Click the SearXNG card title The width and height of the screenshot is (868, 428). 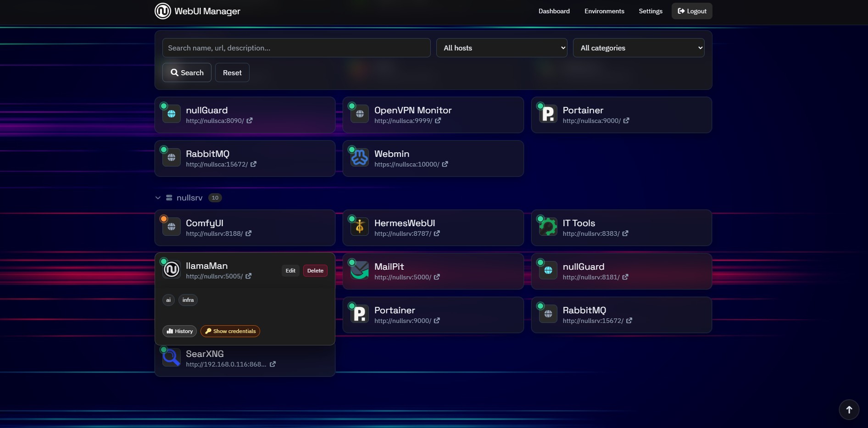click(205, 354)
